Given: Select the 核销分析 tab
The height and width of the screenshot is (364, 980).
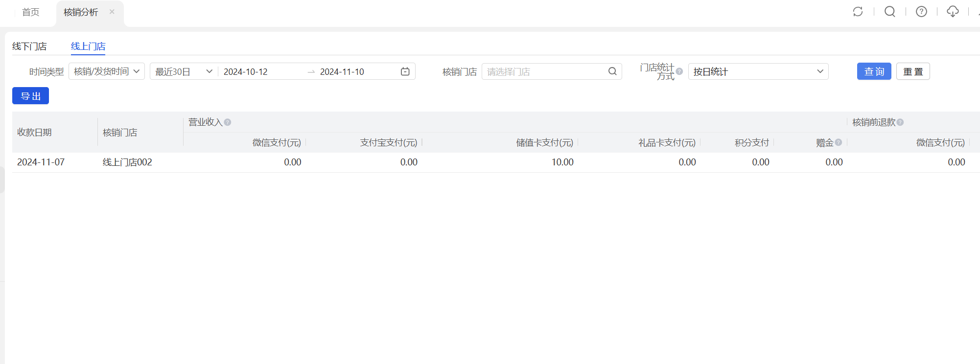Looking at the screenshot, I should (x=81, y=12).
